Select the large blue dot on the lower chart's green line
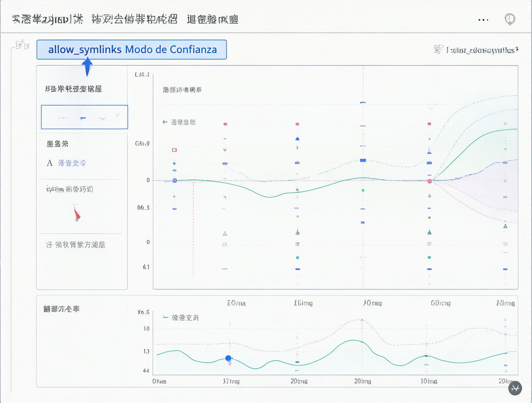Screen dimensions: 532x403 pyautogui.click(x=228, y=358)
